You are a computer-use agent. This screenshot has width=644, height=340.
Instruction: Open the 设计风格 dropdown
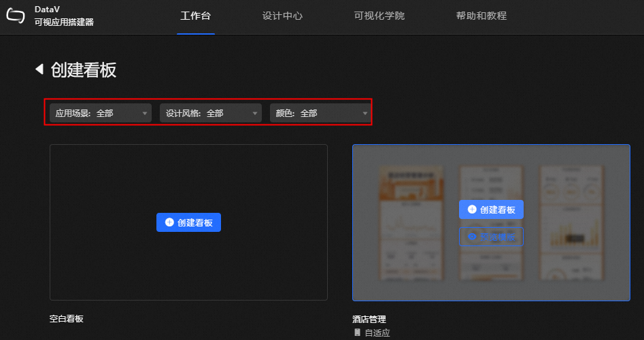click(x=211, y=113)
